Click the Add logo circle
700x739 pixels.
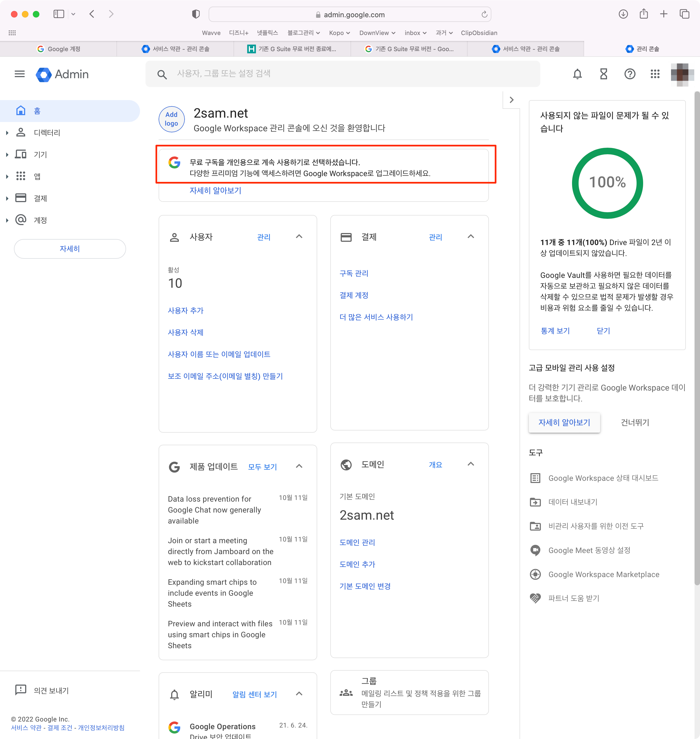tap(171, 119)
